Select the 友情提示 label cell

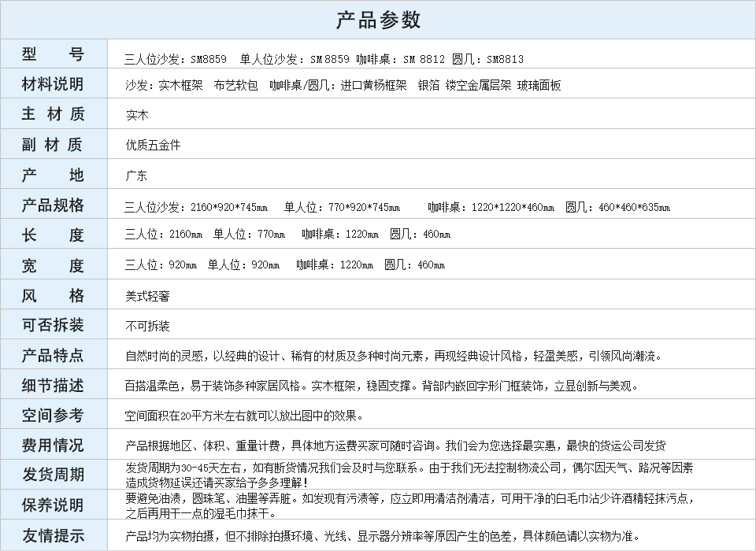[53, 535]
